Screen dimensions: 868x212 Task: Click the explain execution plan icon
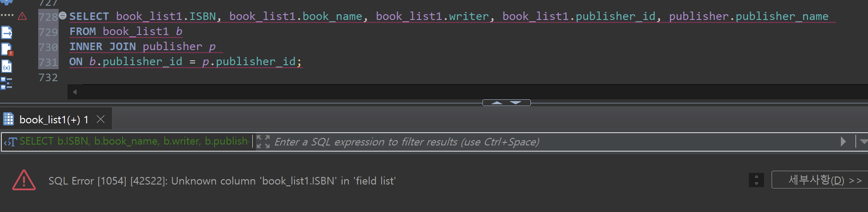point(6,83)
